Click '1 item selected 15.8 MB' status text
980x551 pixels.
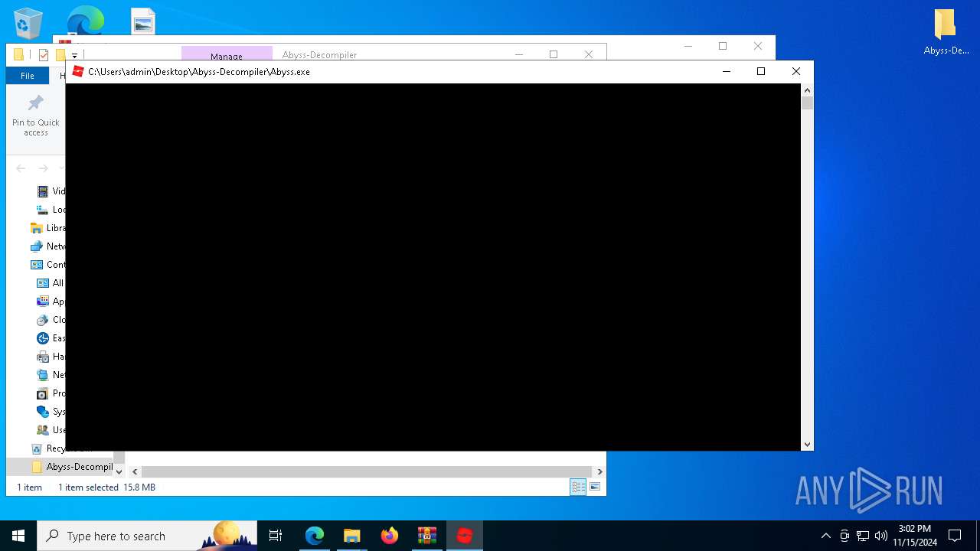106,487
